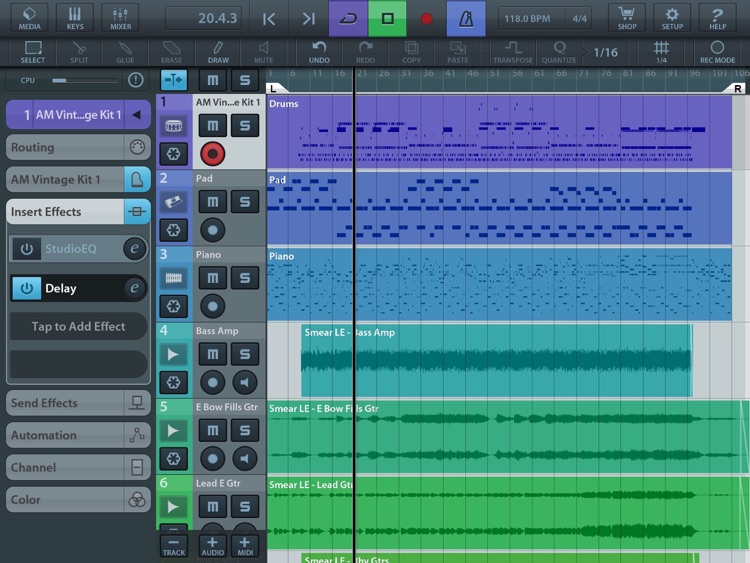Stop playback with the green stop button
This screenshot has height=563, width=750.
pos(387,19)
